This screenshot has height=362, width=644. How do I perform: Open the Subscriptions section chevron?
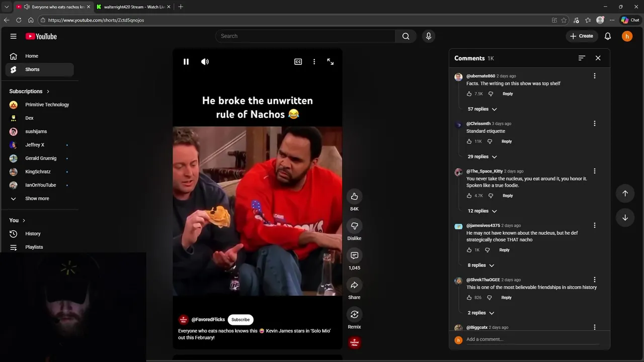click(x=48, y=92)
